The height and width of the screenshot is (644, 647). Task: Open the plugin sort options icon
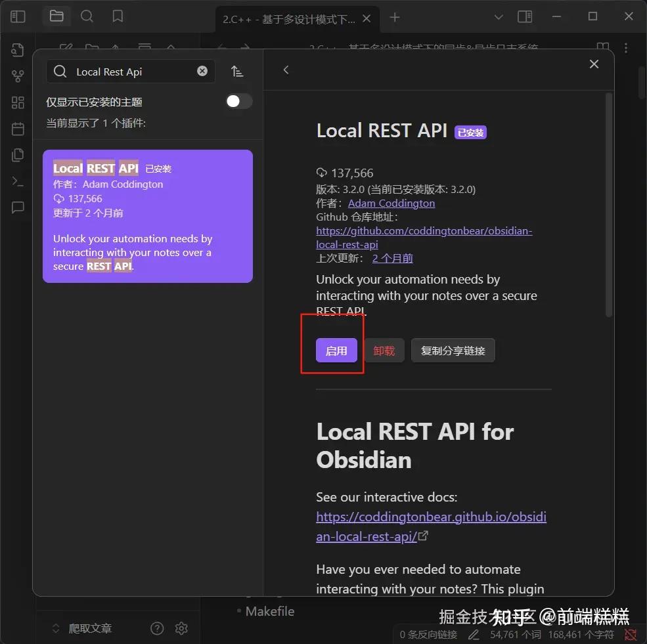point(237,71)
